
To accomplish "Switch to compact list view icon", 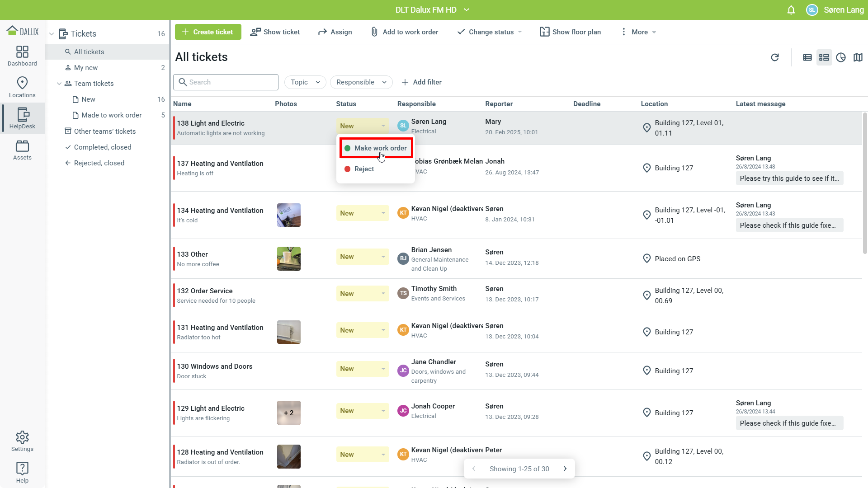I will pyautogui.click(x=807, y=57).
